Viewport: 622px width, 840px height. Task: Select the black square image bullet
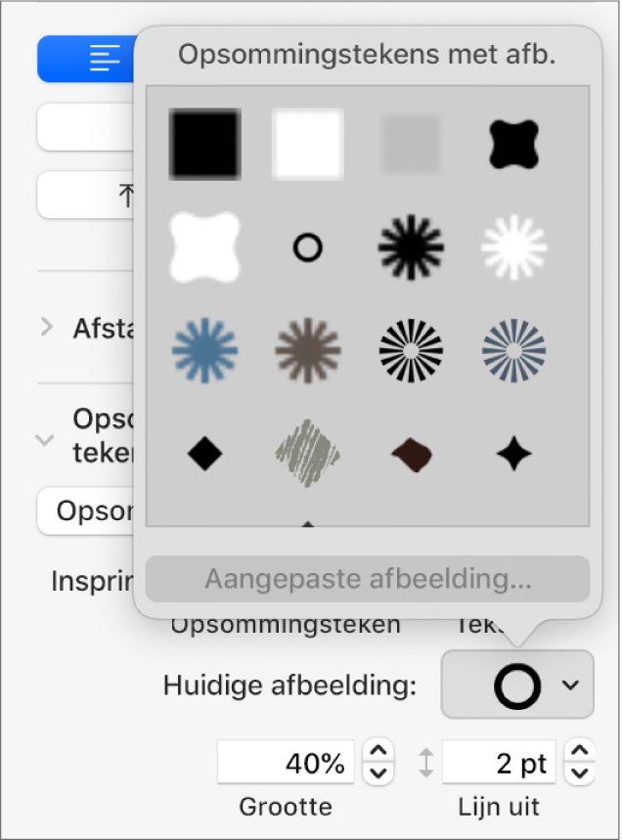pyautogui.click(x=204, y=145)
